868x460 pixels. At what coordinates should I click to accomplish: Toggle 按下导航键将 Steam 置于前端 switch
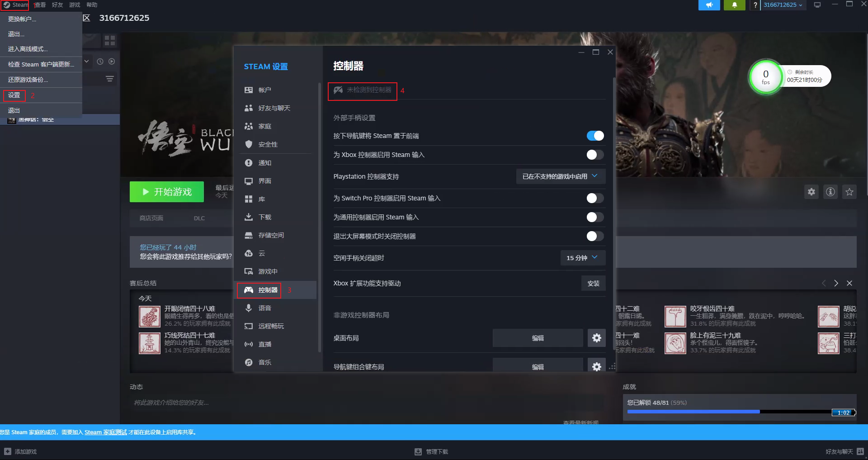595,136
